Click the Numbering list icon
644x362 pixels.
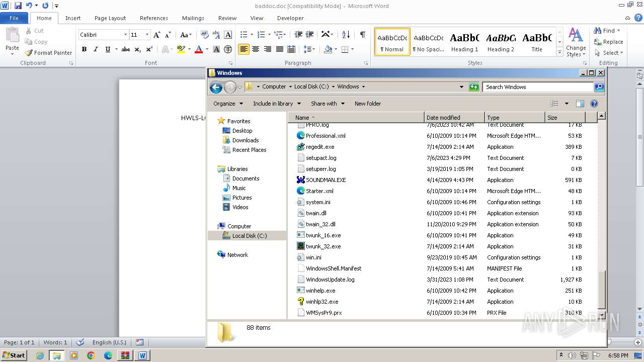pos(261,35)
